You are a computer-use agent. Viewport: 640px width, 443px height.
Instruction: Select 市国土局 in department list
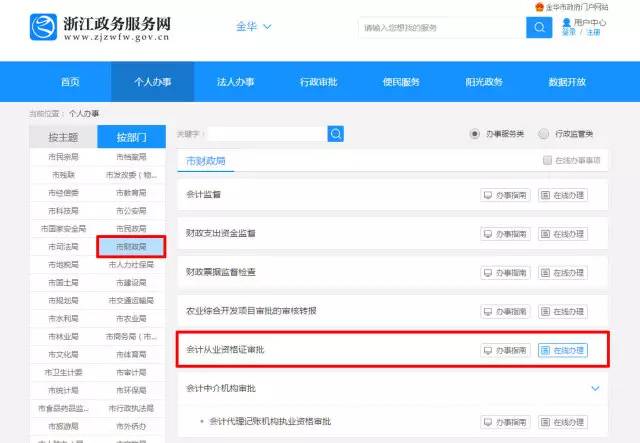click(63, 283)
